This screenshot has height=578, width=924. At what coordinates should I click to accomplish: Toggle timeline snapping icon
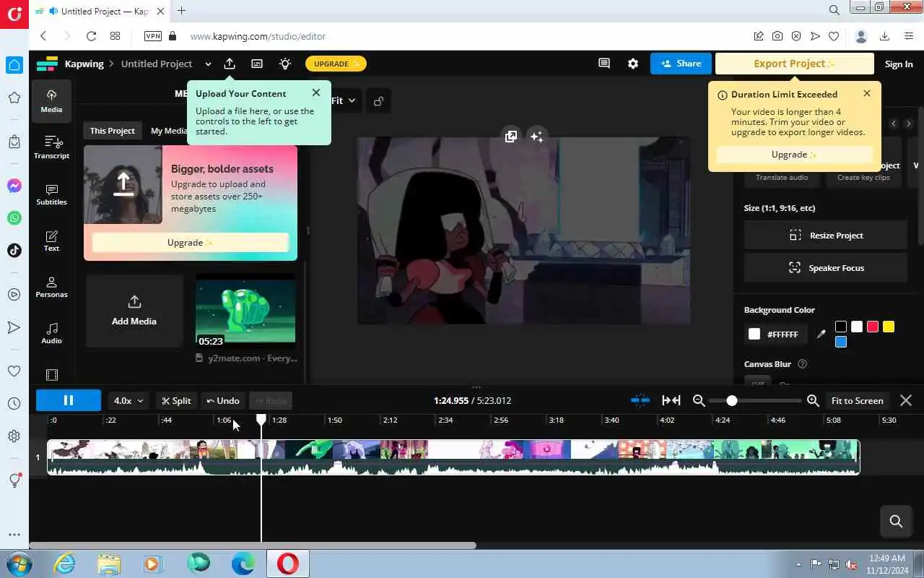pyautogui.click(x=640, y=400)
